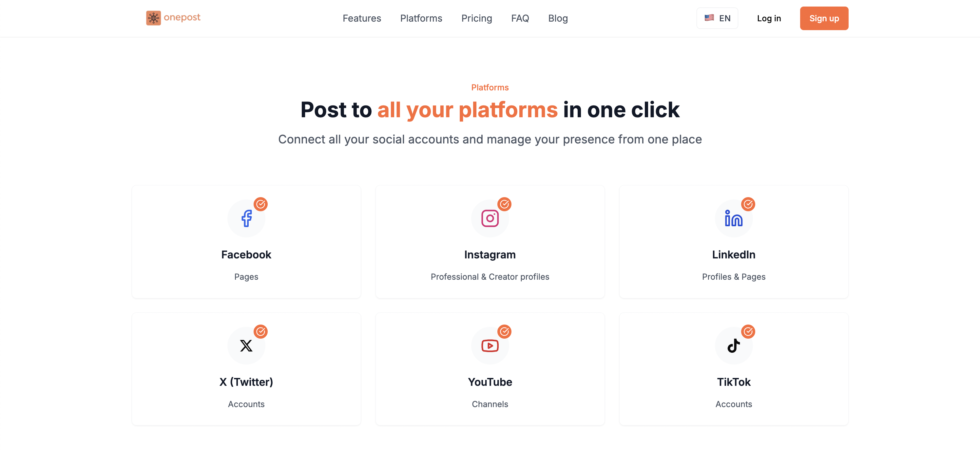Click the Log in link
980x450 pixels.
pyautogui.click(x=769, y=18)
